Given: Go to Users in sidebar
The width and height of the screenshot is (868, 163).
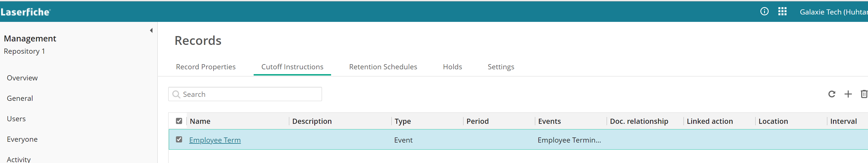Looking at the screenshot, I should pyautogui.click(x=16, y=119).
